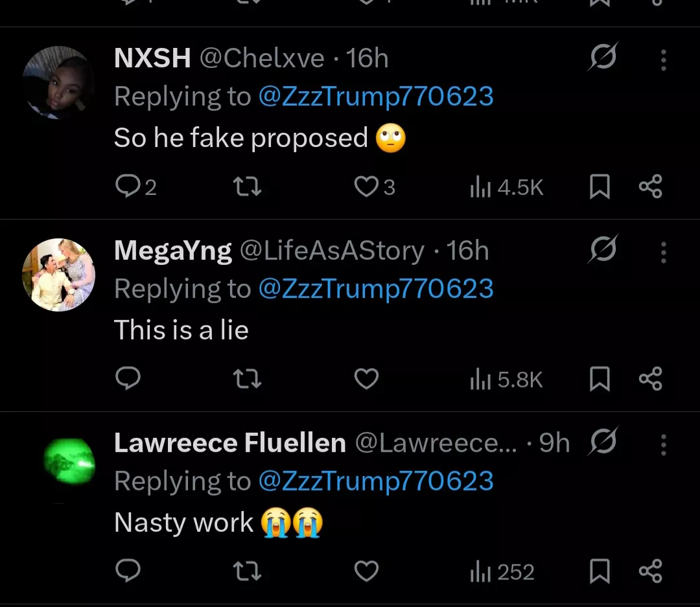Reply to NXSH's fake proposed tweet
This screenshot has width=700, height=607.
coord(128,187)
